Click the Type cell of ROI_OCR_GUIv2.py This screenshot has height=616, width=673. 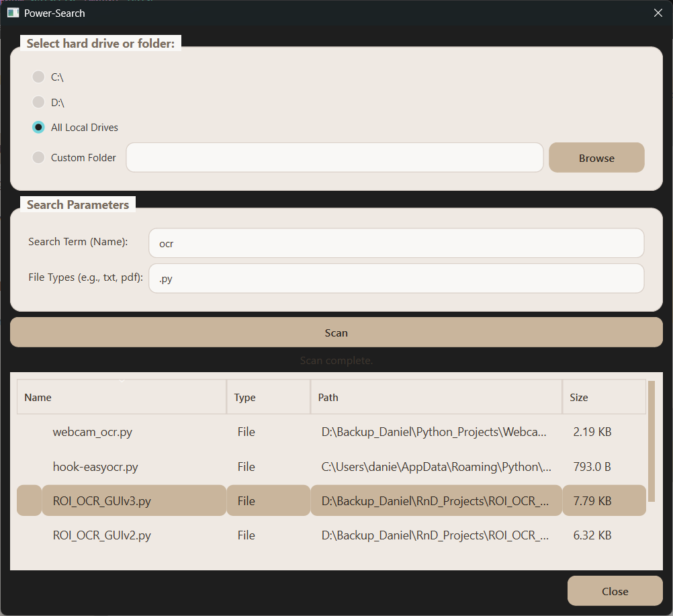pyautogui.click(x=268, y=535)
